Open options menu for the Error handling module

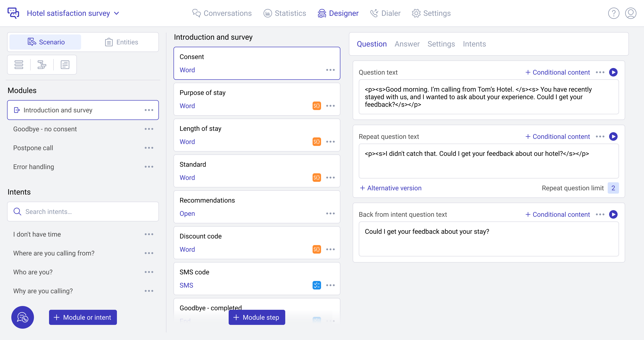pos(149,166)
